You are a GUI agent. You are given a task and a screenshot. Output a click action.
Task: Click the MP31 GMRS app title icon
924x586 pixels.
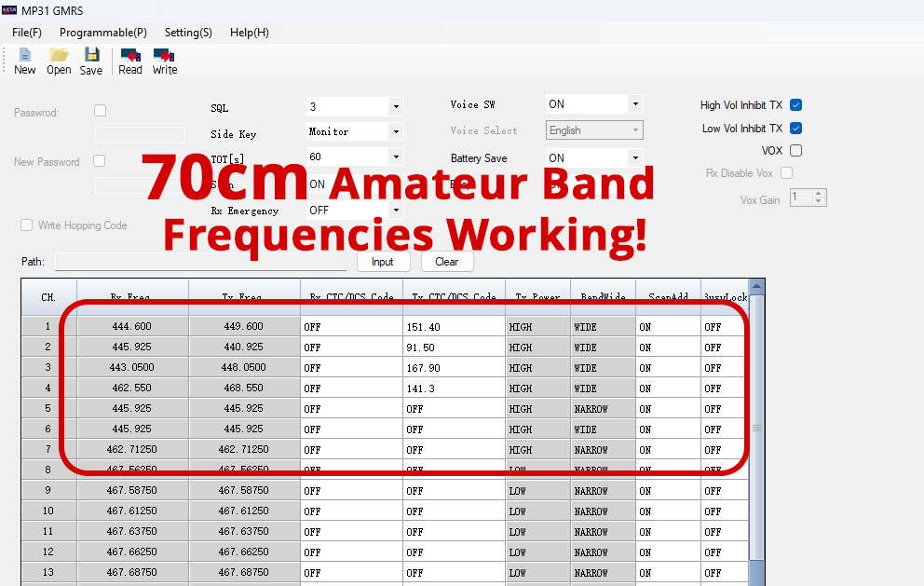pyautogui.click(x=10, y=9)
